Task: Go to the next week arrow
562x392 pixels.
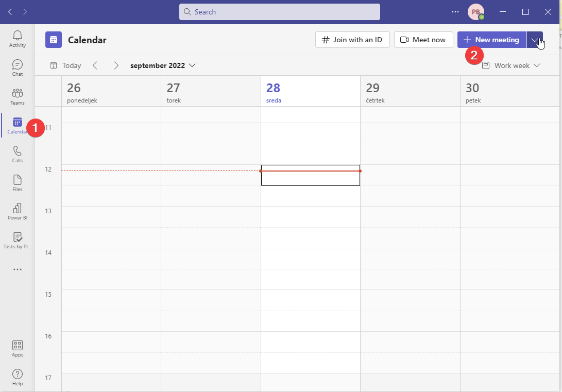Action: point(116,65)
